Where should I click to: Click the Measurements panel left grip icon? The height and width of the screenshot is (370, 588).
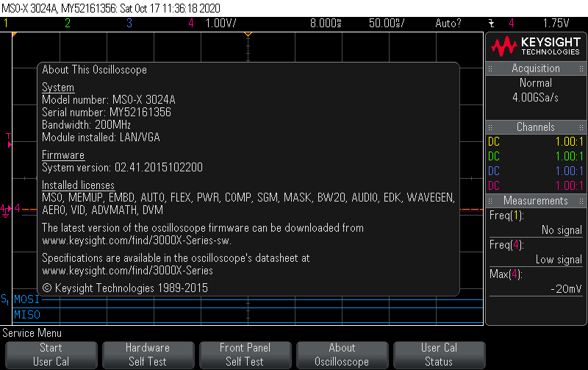click(x=490, y=201)
